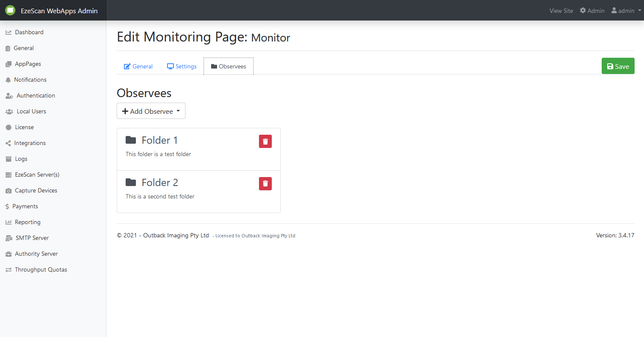Switch to the General tab
Screen dimensions: 644x337
click(x=138, y=66)
